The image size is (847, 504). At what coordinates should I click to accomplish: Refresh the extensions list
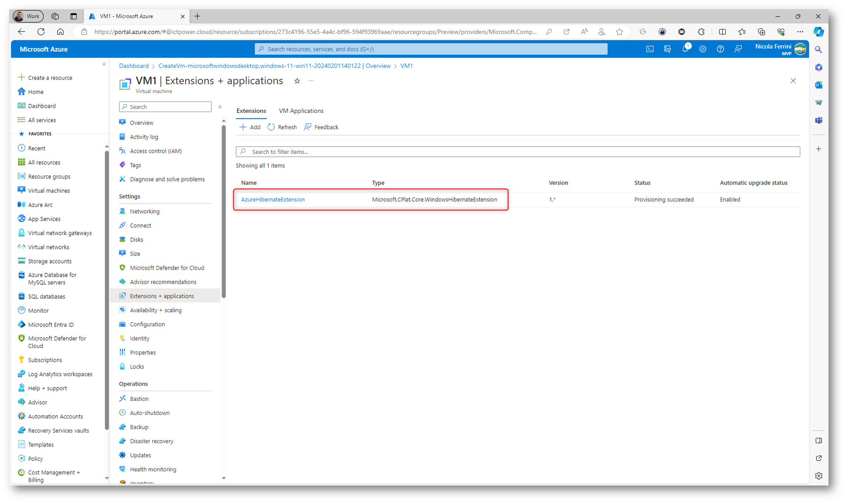tap(282, 127)
